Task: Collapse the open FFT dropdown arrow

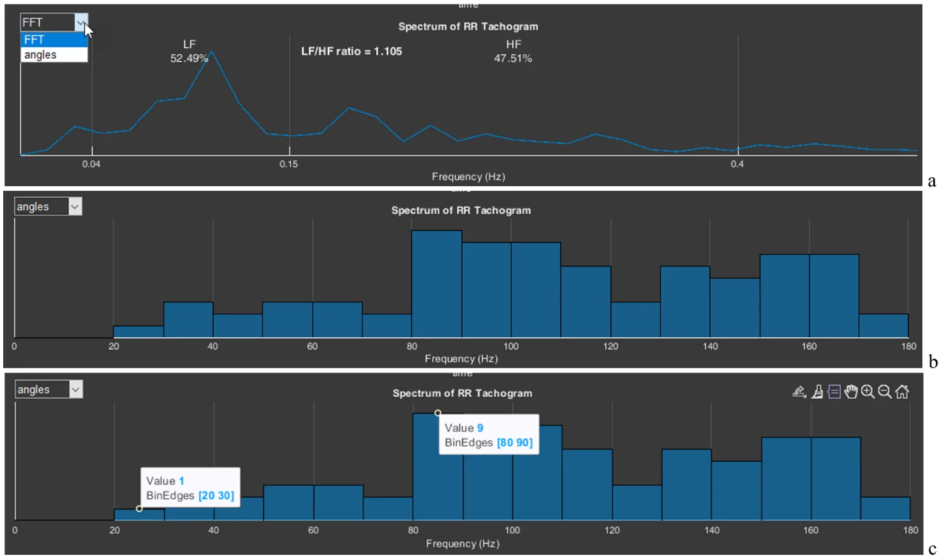Action: point(81,23)
